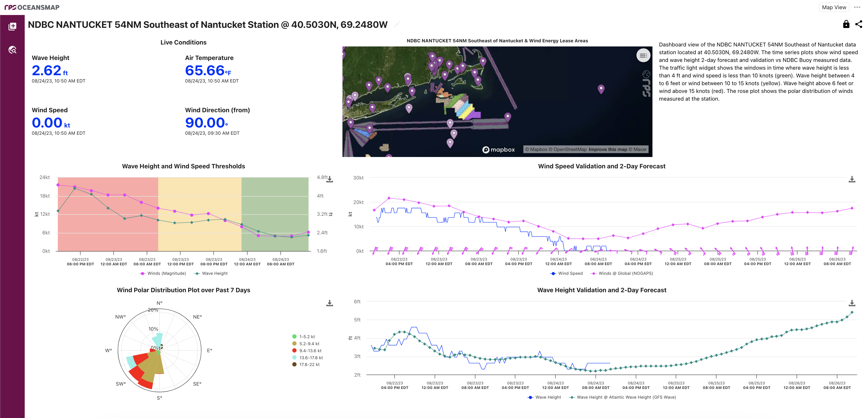The image size is (868, 418).
Task: Click the RPS OceansMap logo
Action: click(x=32, y=7)
